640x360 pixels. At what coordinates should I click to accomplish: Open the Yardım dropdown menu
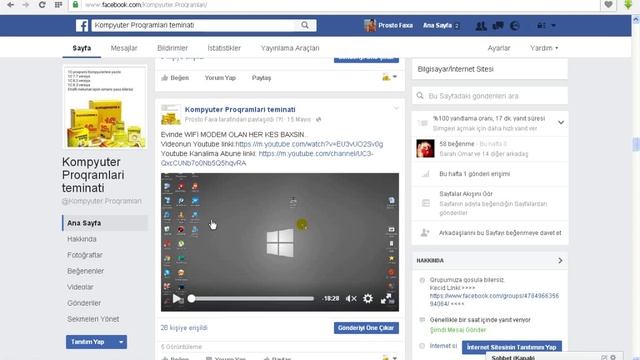click(x=544, y=48)
